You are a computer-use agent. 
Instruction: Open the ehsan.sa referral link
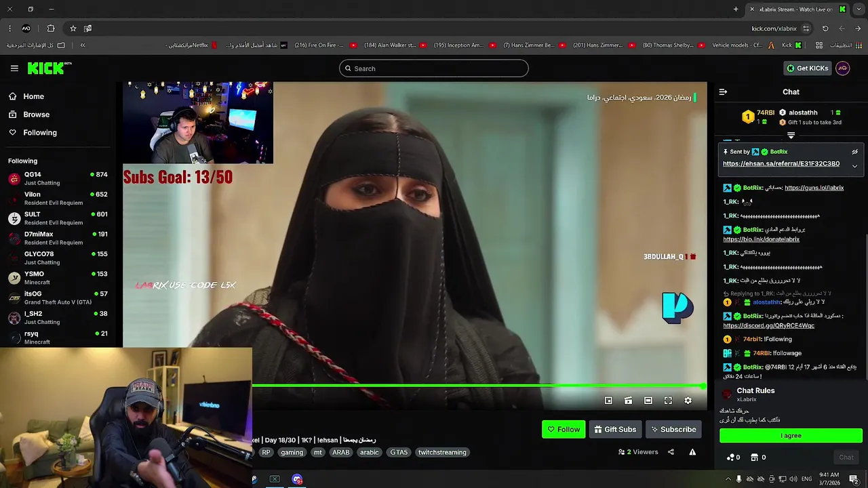(x=781, y=163)
